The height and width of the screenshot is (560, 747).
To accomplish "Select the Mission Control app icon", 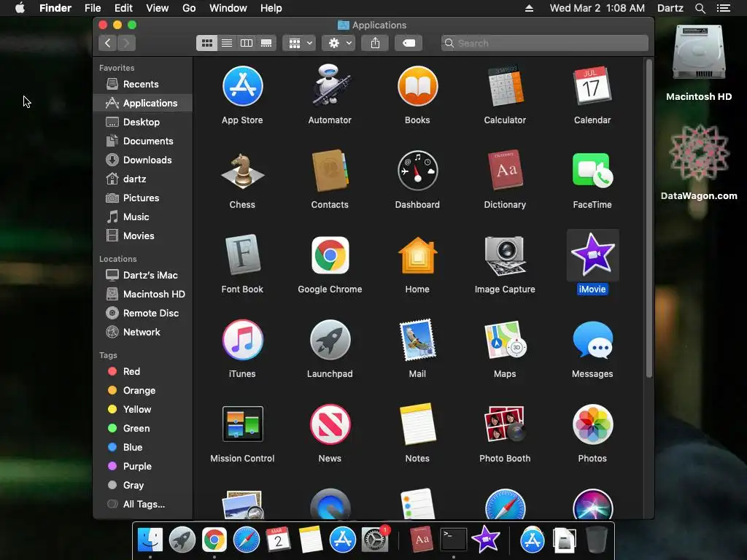I will pyautogui.click(x=242, y=424).
